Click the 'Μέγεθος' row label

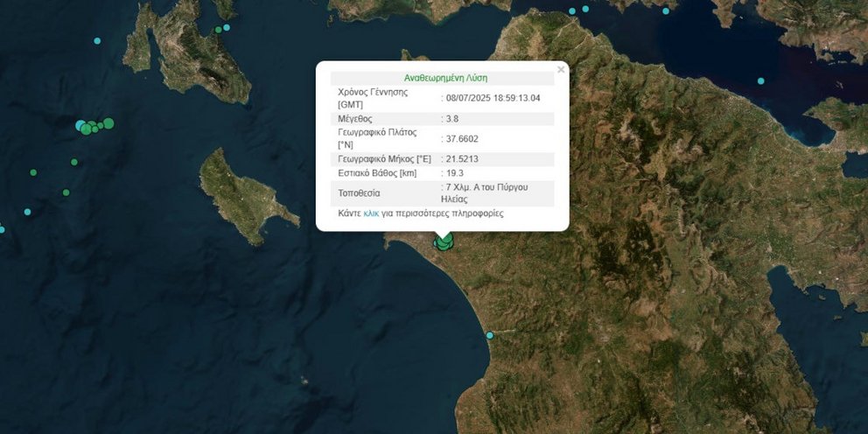354,118
